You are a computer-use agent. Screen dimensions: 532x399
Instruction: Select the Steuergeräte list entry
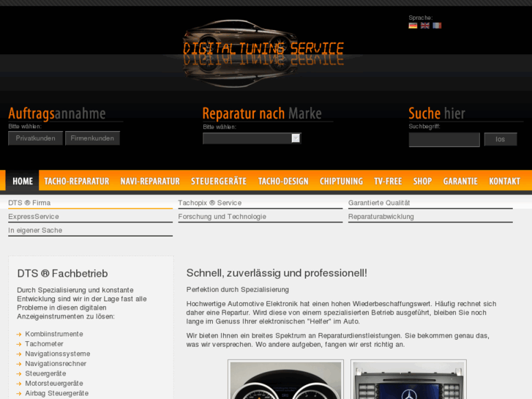tap(45, 373)
